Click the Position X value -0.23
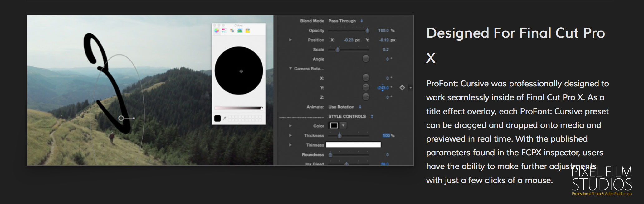This screenshot has height=204, width=644. click(349, 40)
